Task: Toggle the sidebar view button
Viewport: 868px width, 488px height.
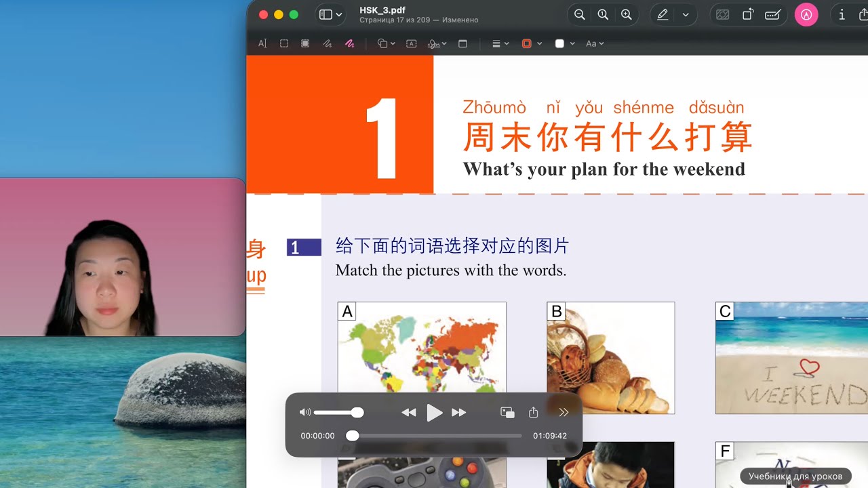Action: [x=325, y=15]
